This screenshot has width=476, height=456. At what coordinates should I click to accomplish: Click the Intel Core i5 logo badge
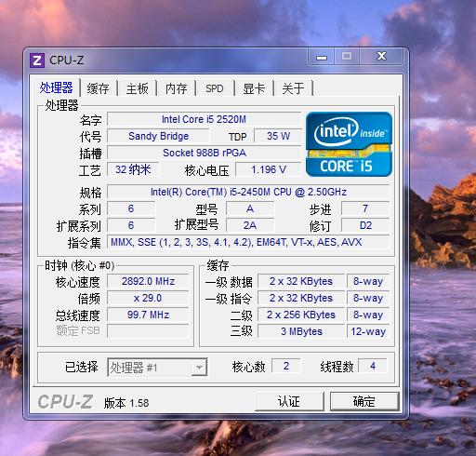coord(349,144)
